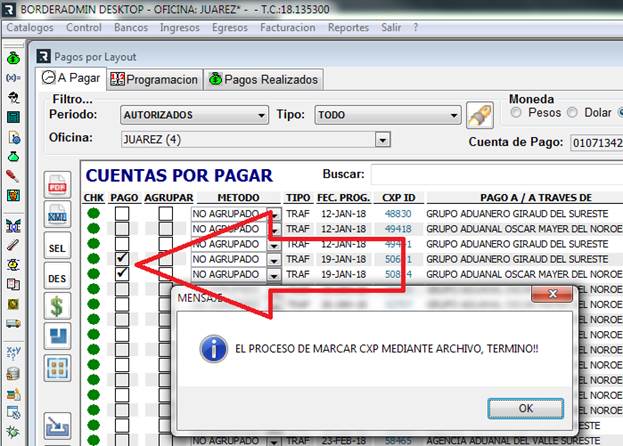
Task: Open the Reportes menu
Action: click(x=348, y=27)
